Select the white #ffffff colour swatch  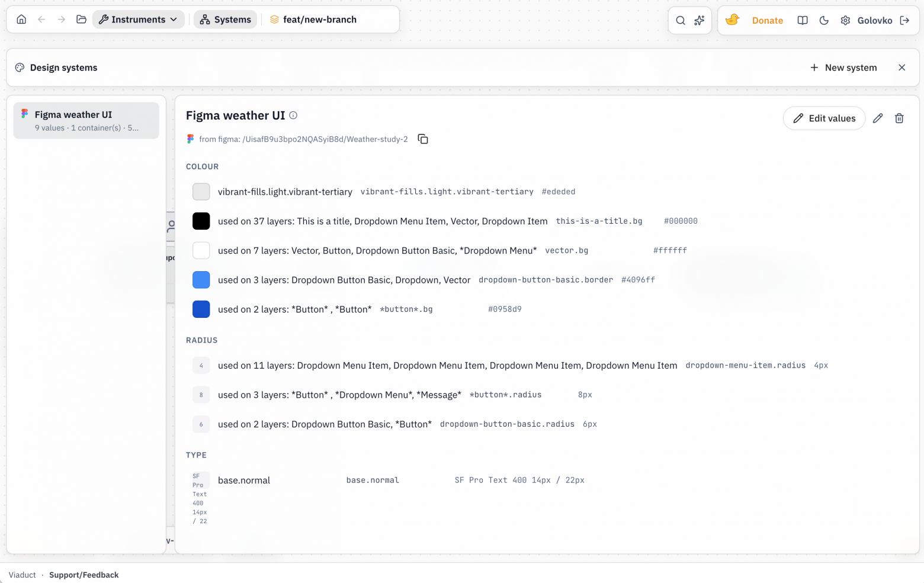point(201,250)
